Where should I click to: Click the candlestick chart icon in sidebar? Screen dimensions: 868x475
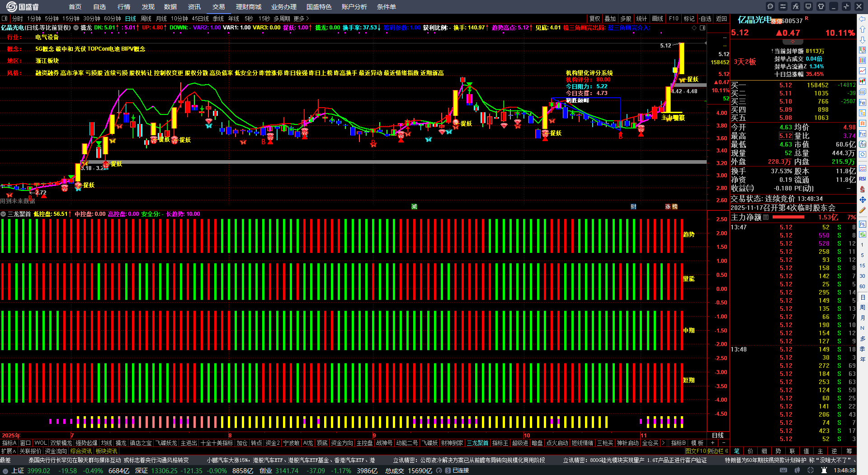click(x=863, y=81)
